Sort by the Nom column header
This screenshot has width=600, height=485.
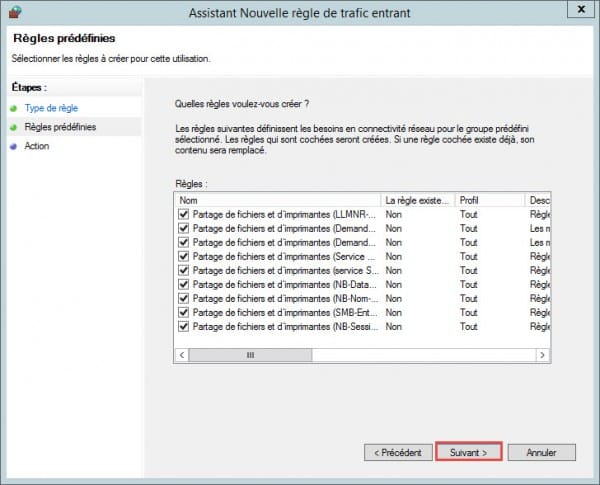pyautogui.click(x=277, y=201)
